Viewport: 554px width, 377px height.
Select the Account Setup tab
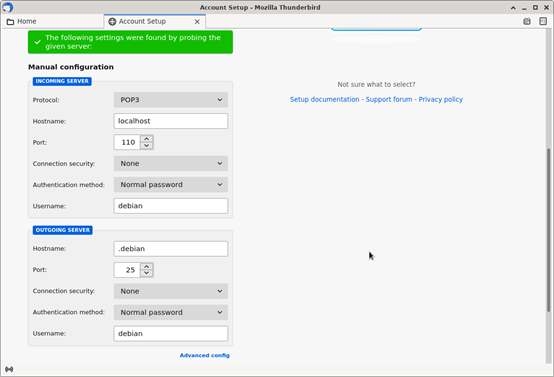click(x=155, y=22)
